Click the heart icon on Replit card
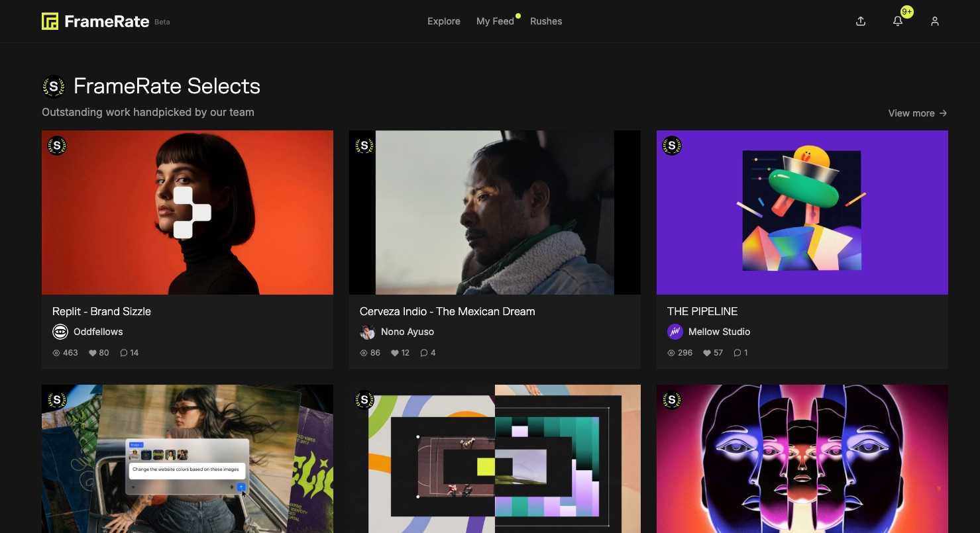This screenshot has width=980, height=533. [93, 353]
